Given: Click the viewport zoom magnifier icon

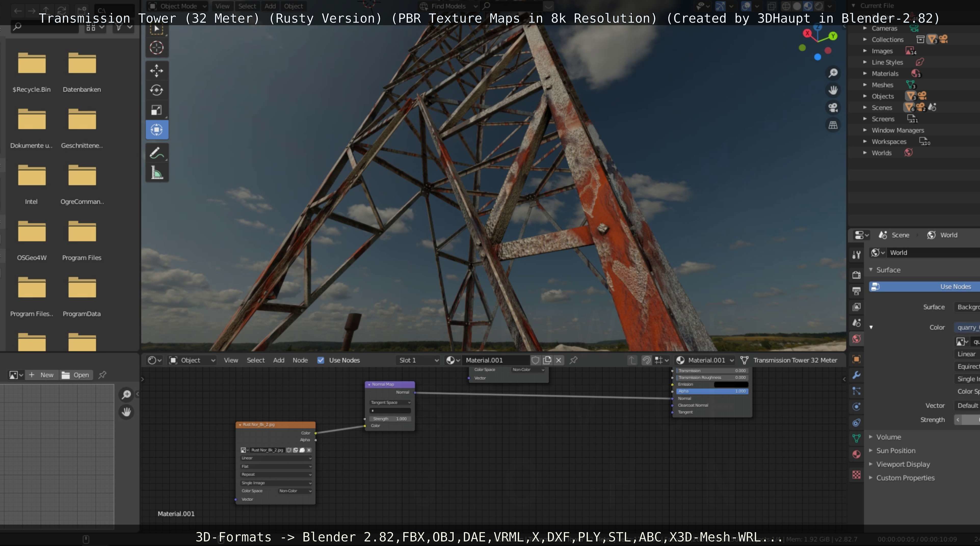Looking at the screenshot, I should (x=833, y=73).
